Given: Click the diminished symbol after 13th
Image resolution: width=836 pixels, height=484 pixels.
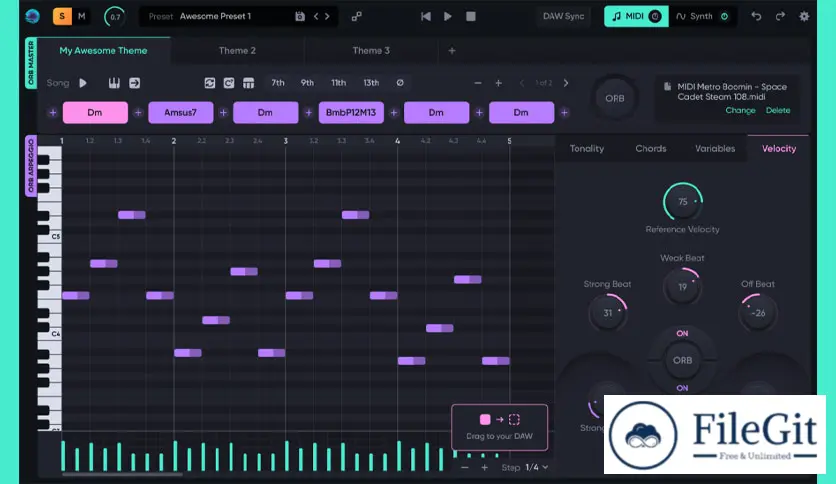Looking at the screenshot, I should (x=400, y=83).
